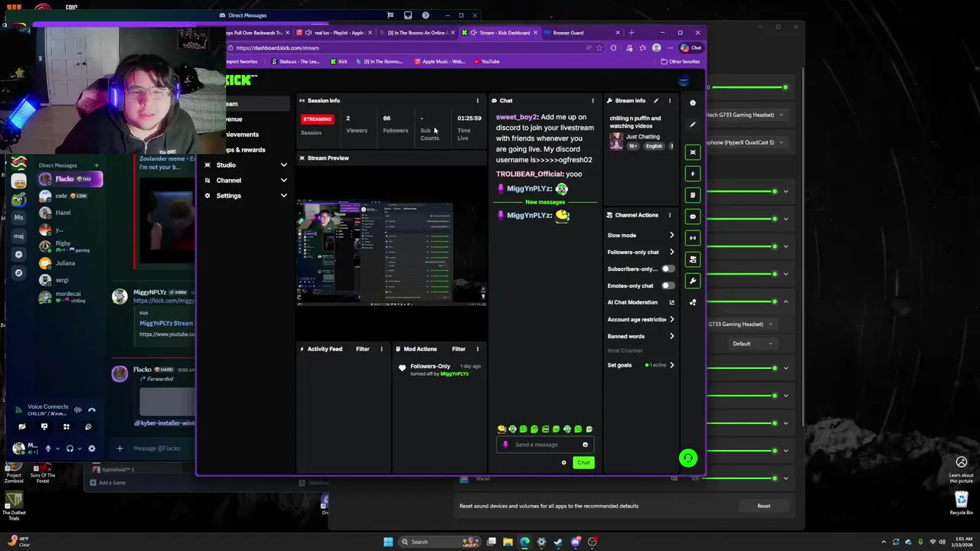980x551 pixels.
Task: Toggle the chat bubble widget icon in right toolbar
Action: (x=693, y=217)
